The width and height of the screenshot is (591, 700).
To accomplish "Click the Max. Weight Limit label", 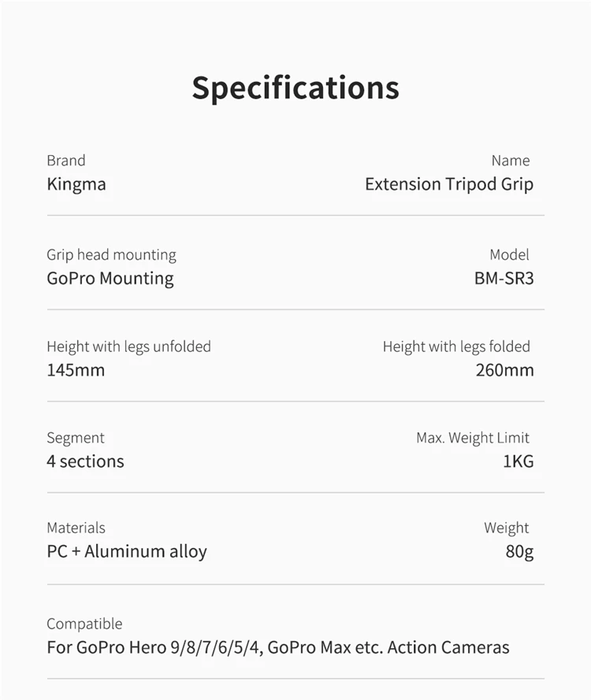I will pyautogui.click(x=473, y=439).
